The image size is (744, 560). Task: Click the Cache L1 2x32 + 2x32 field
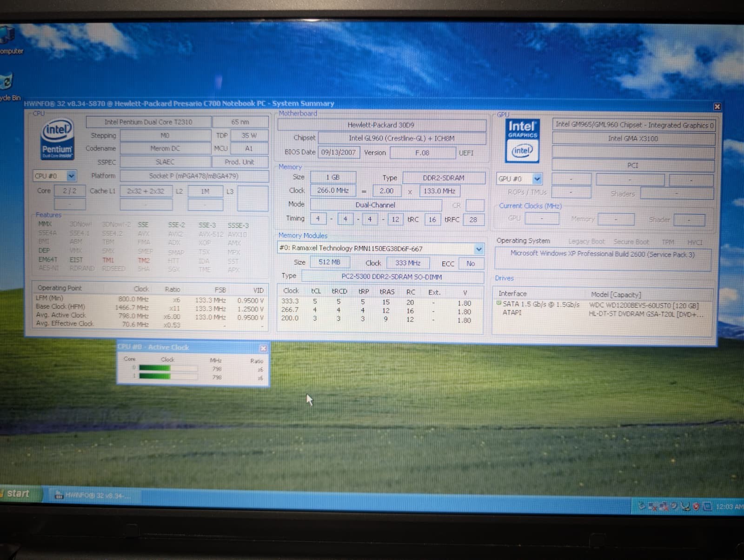[x=146, y=191]
